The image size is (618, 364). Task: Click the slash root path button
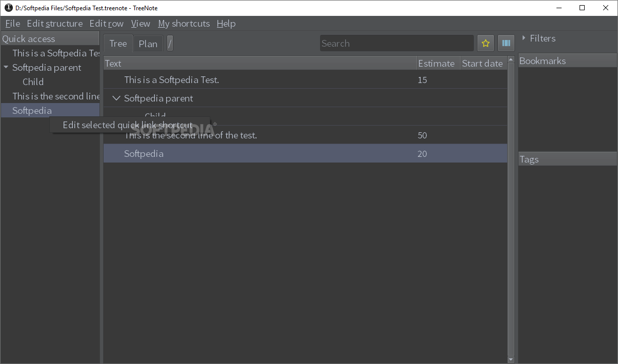coord(170,44)
